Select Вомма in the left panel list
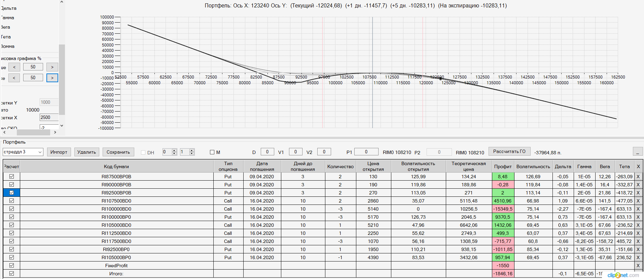 point(7,46)
